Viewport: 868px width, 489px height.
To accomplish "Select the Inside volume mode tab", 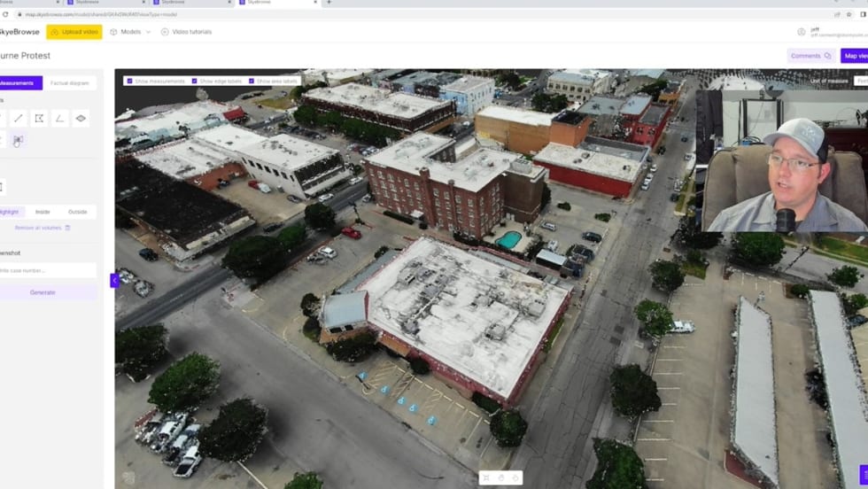I will (x=43, y=212).
